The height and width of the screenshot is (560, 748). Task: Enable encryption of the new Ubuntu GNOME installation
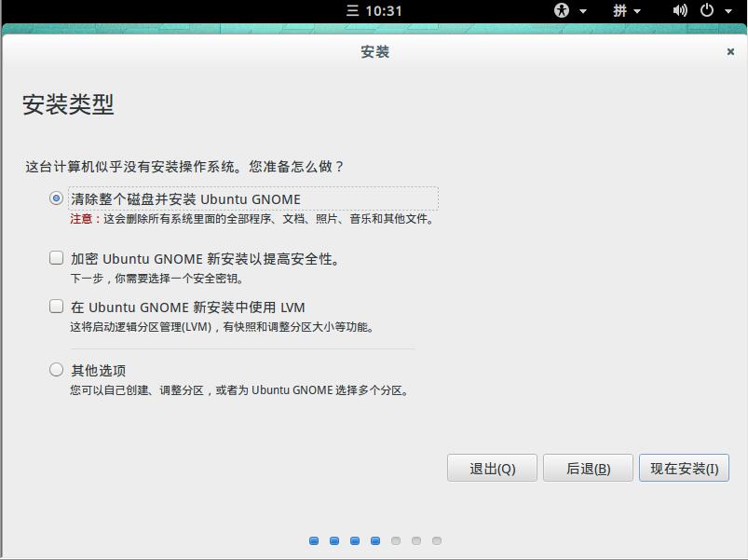click(56, 258)
